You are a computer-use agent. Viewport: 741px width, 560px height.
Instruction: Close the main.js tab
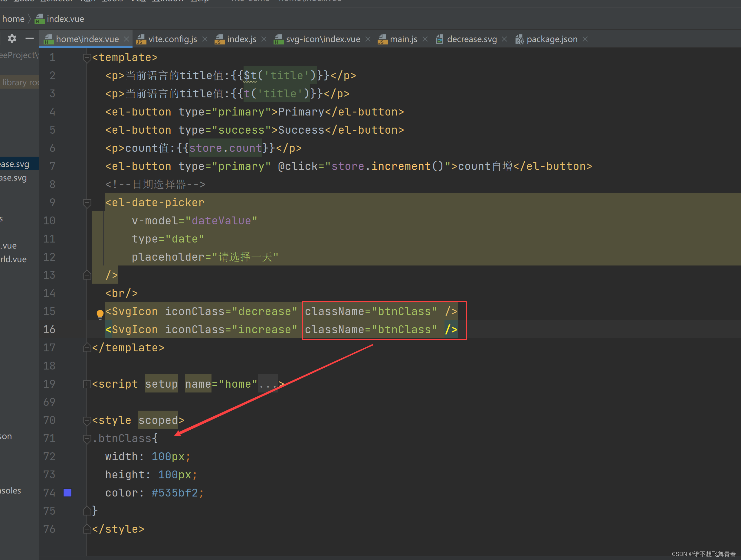pos(425,39)
